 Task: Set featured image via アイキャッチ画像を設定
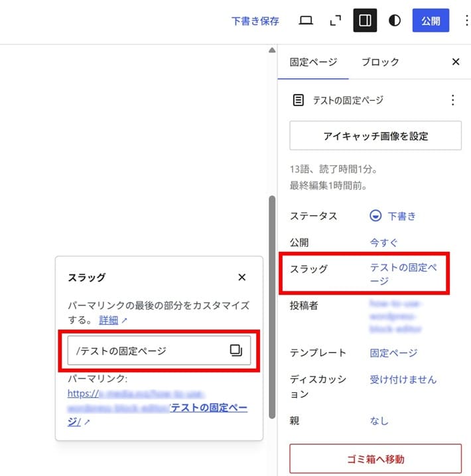pos(375,136)
